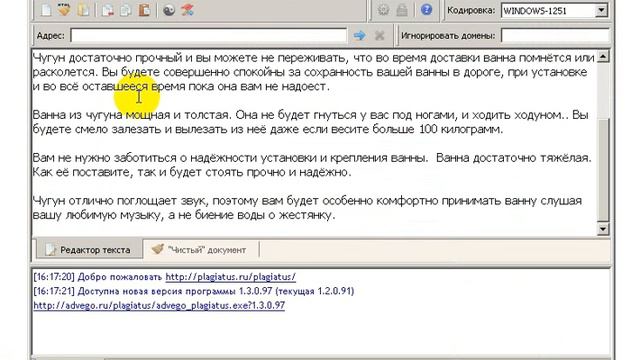The image size is (640, 360).
Task: Click the line "Как её поставите, так и будет"
Action: [x=192, y=172]
